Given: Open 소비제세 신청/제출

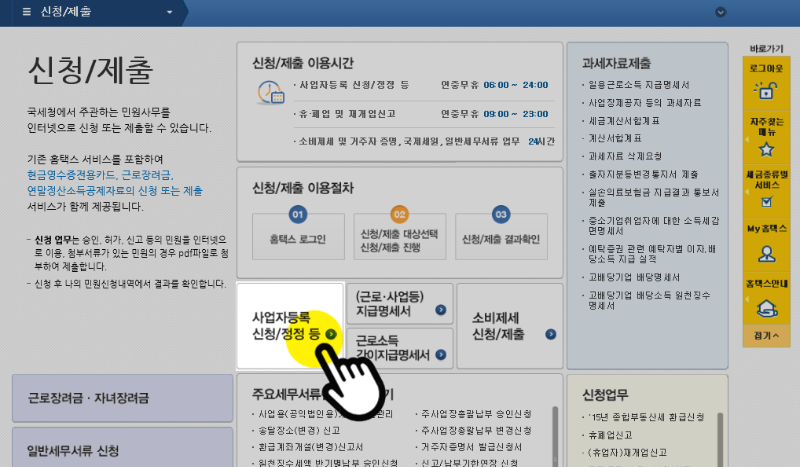Looking at the screenshot, I should pyautogui.click(x=510, y=326).
